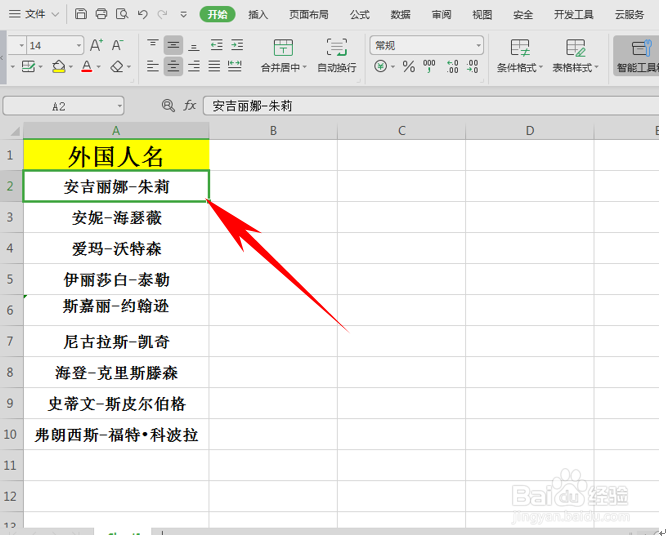The image size is (668, 540).
Task: Toggle middle vertical alignment
Action: coord(173,45)
